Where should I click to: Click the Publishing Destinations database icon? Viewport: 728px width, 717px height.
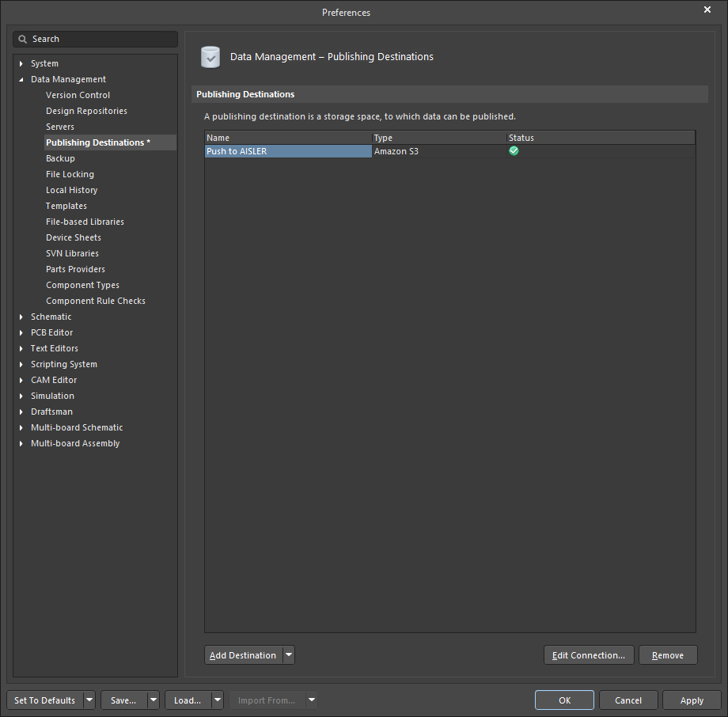point(210,57)
